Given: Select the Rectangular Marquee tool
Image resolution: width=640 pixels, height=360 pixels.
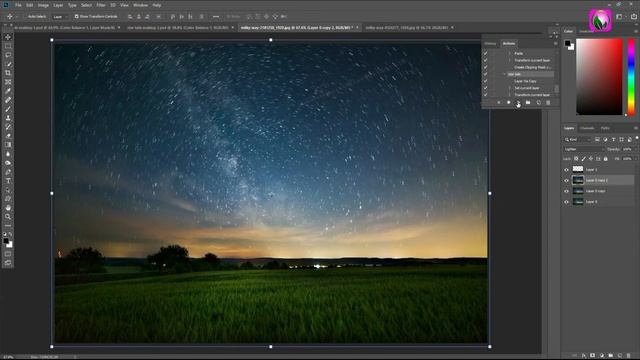Looking at the screenshot, I should tap(8, 46).
